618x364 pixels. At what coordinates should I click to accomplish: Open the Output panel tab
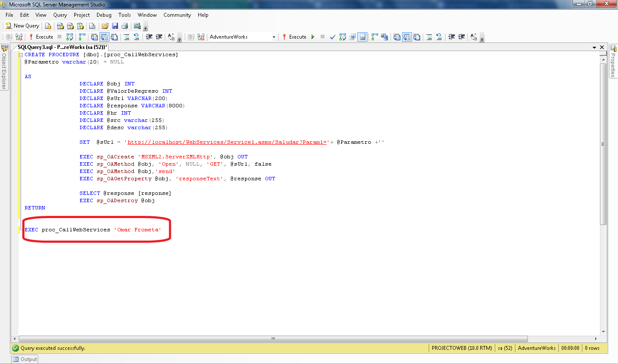click(x=24, y=359)
